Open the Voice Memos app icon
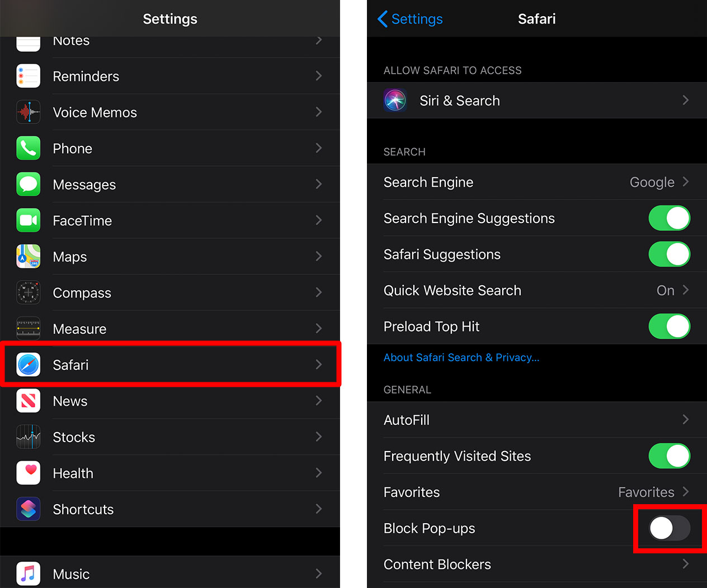The width and height of the screenshot is (707, 588). click(29, 112)
